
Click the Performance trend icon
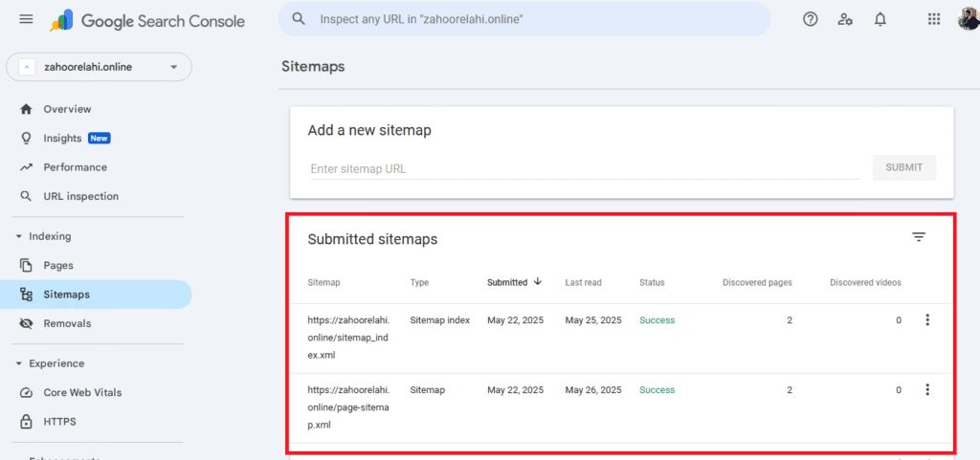(26, 167)
